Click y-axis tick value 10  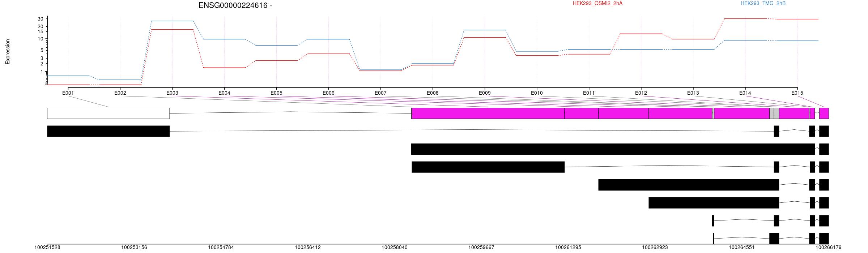[x=41, y=39]
